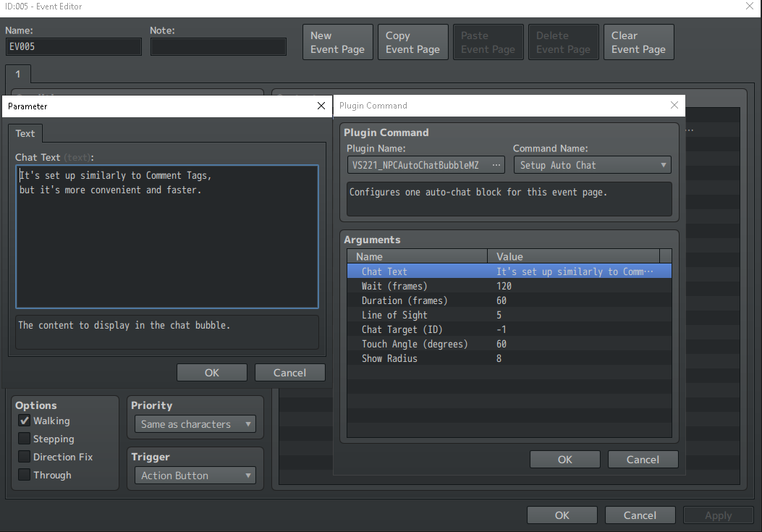Click into the Chat Text editing area
The width and height of the screenshot is (762, 532).
(167, 237)
